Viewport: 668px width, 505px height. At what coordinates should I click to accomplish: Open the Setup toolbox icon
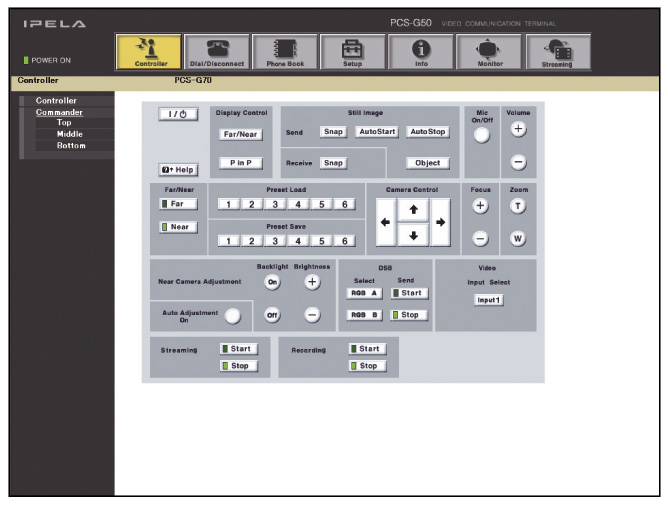[x=353, y=53]
